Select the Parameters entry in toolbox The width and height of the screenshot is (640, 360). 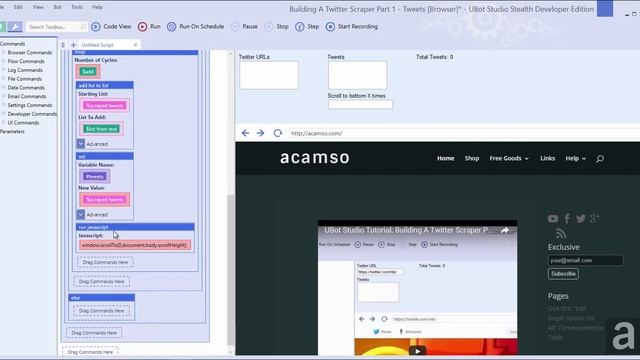pyautogui.click(x=12, y=132)
